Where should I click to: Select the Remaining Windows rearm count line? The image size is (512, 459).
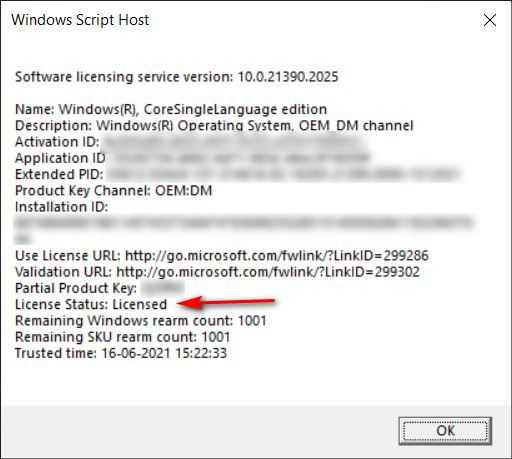coord(141,321)
